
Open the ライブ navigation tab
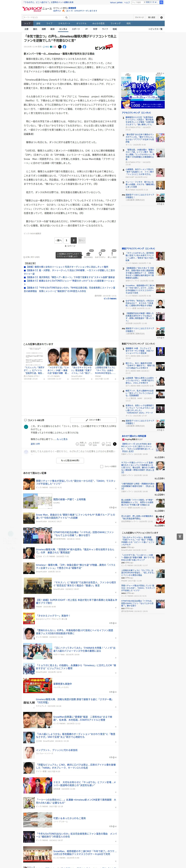coord(49,24)
